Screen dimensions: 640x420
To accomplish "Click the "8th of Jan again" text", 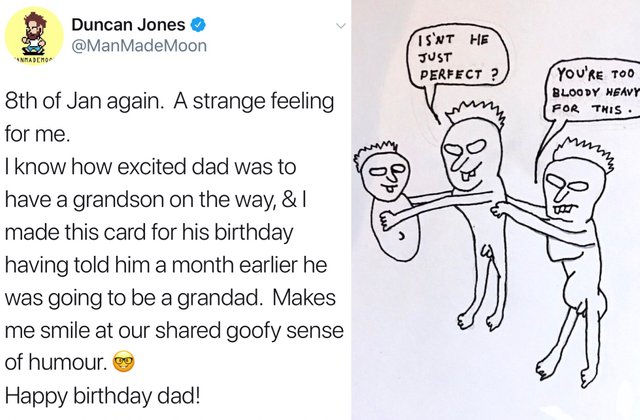I will point(84,101).
